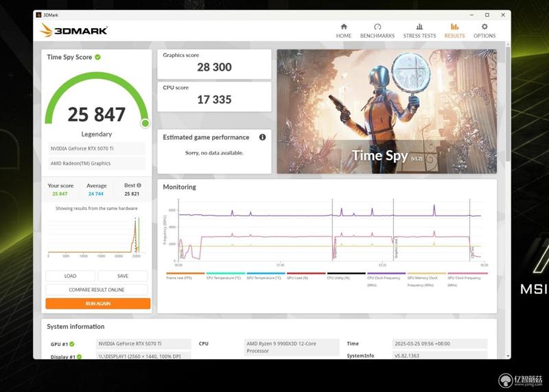Click the Time Spy benchmark image
This screenshot has height=392, width=549.
point(386,111)
